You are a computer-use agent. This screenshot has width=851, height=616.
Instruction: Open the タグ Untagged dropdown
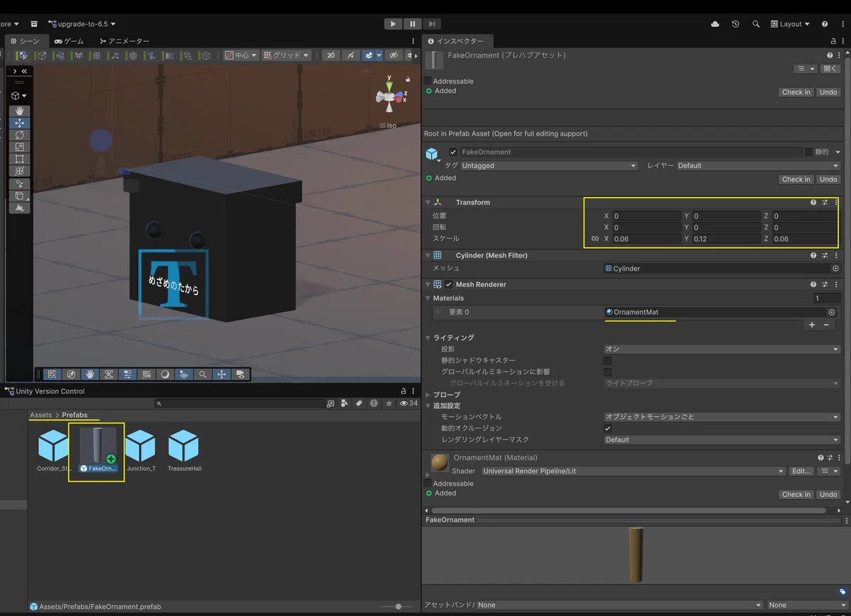pyautogui.click(x=549, y=166)
